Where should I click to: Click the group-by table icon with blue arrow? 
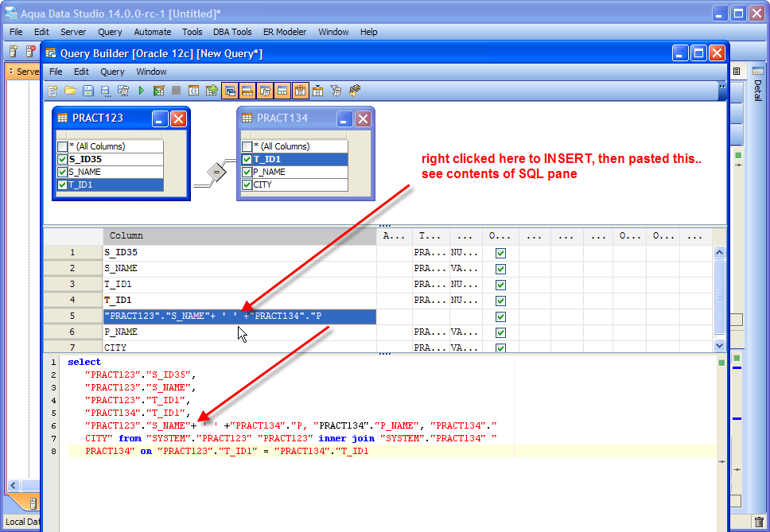point(317,91)
